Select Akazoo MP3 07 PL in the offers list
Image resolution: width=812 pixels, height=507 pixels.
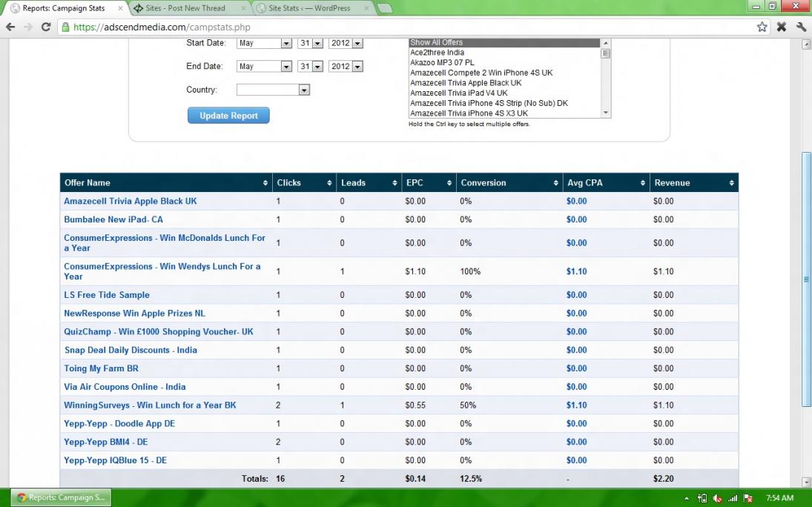pyautogui.click(x=504, y=62)
